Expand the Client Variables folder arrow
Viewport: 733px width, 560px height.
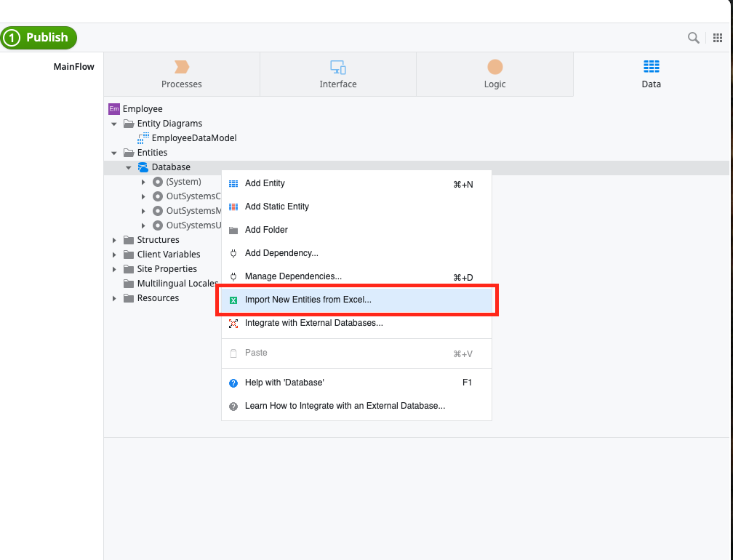(x=115, y=255)
